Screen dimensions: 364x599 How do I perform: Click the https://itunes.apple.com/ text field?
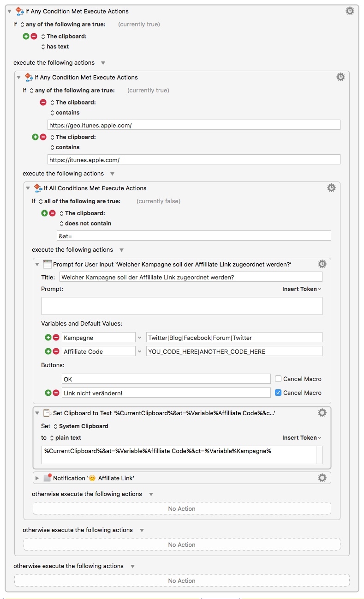click(194, 160)
